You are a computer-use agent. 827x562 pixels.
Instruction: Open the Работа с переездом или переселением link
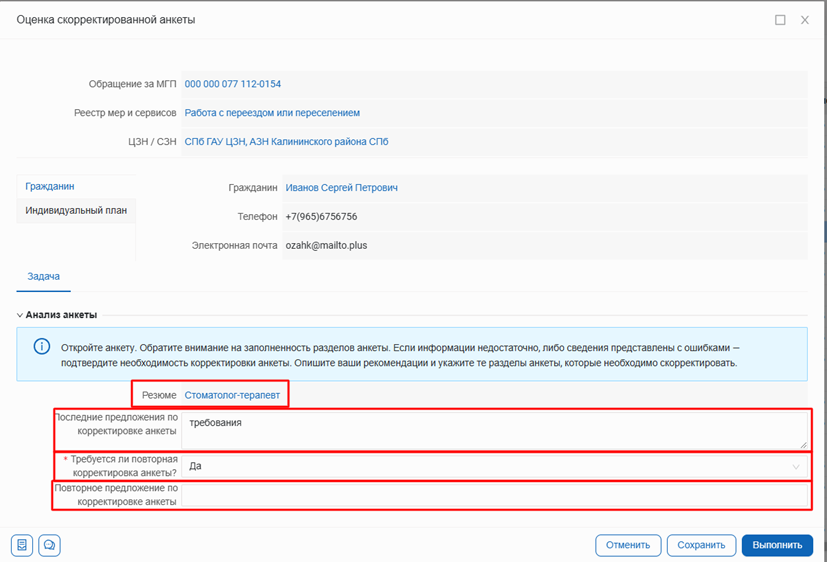272,113
